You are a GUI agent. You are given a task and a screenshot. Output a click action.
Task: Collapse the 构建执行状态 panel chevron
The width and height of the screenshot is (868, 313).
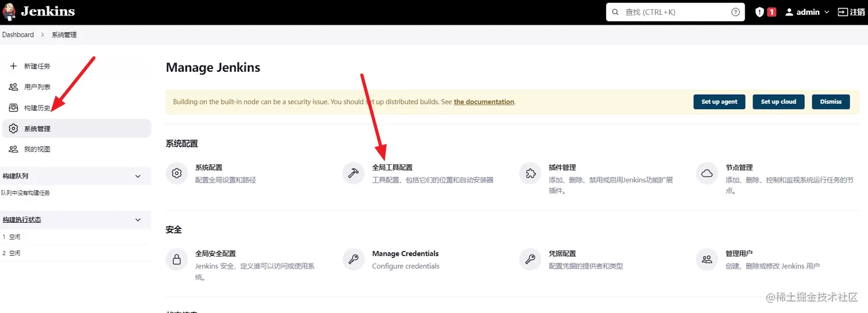click(x=138, y=220)
